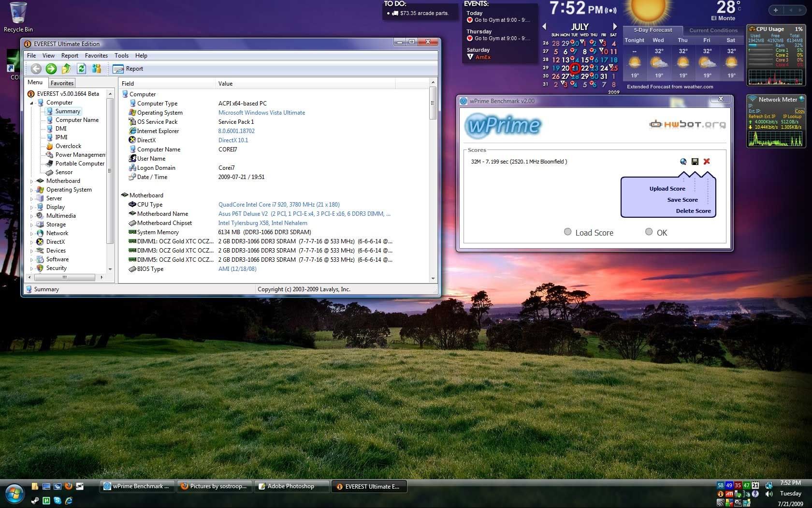Expand the Software tree node

(32, 260)
